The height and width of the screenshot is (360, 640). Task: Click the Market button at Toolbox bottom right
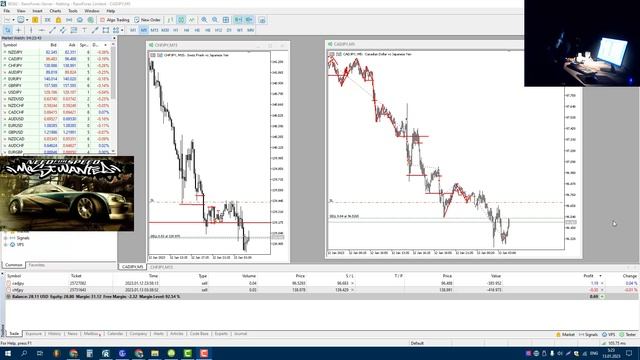(x=565, y=335)
